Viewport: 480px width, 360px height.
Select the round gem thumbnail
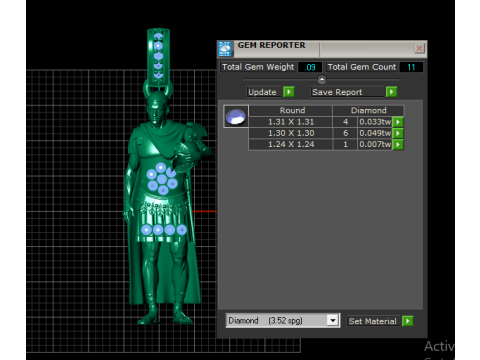tap(236, 116)
